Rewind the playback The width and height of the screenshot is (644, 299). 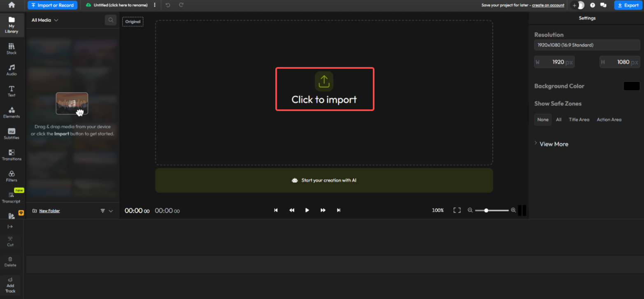(x=292, y=210)
